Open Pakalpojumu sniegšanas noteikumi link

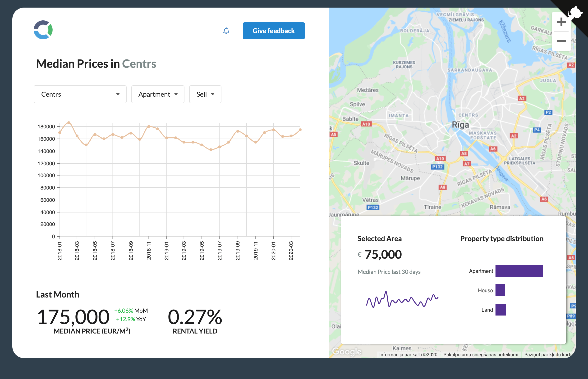[481, 354]
